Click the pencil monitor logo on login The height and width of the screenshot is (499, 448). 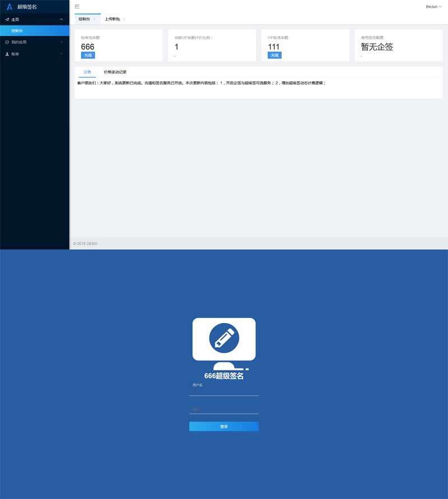pos(224,341)
